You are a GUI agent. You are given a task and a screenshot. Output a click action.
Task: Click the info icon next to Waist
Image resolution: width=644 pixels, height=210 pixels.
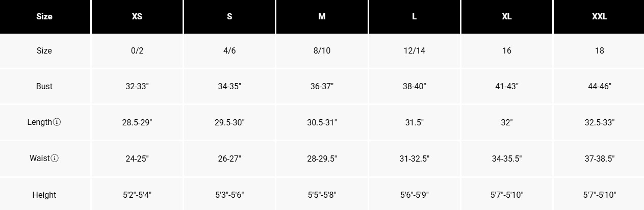tap(55, 159)
